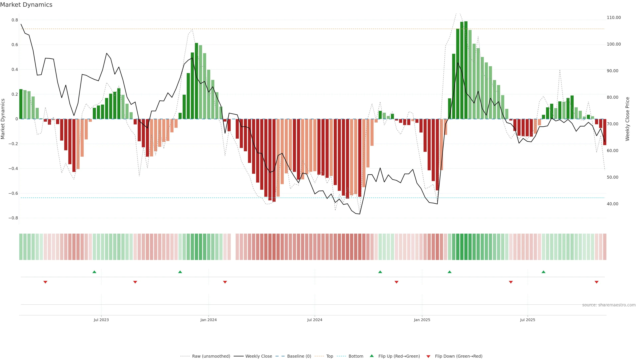
Task: Click the cyan Bottom line legend swatch
Action: coord(341,356)
